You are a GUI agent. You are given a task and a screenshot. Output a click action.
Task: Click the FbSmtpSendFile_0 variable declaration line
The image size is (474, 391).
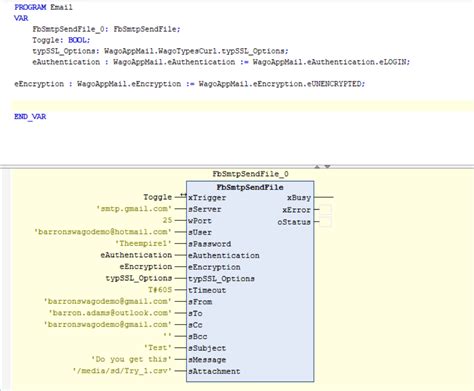tap(106, 29)
